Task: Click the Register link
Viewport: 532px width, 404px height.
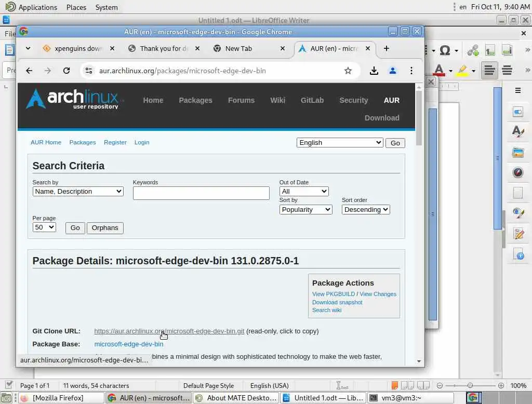Action: click(115, 142)
